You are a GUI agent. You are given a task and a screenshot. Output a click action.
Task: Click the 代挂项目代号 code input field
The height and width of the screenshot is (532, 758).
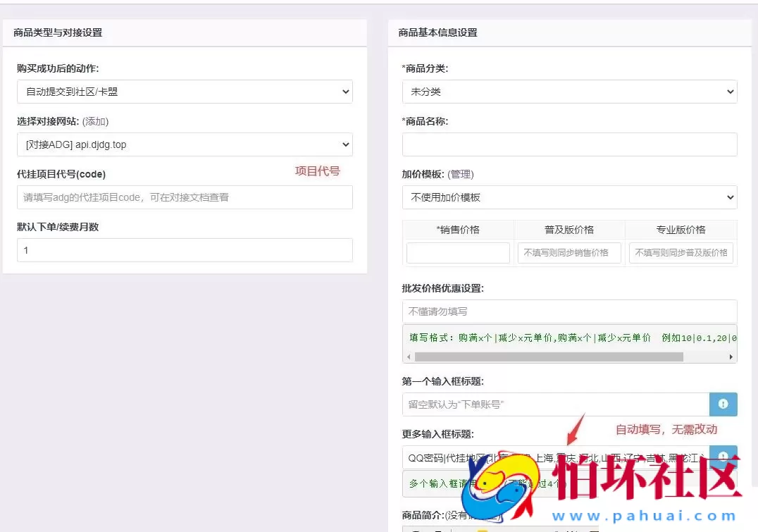pos(185,197)
